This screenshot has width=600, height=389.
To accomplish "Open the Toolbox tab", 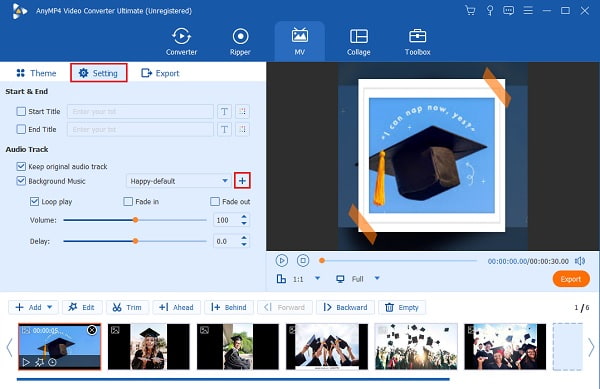I will pos(417,42).
